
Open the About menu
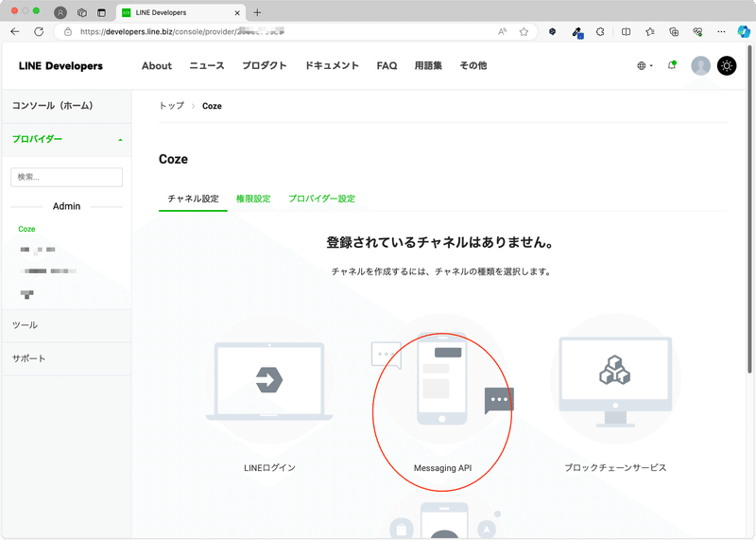tap(157, 65)
